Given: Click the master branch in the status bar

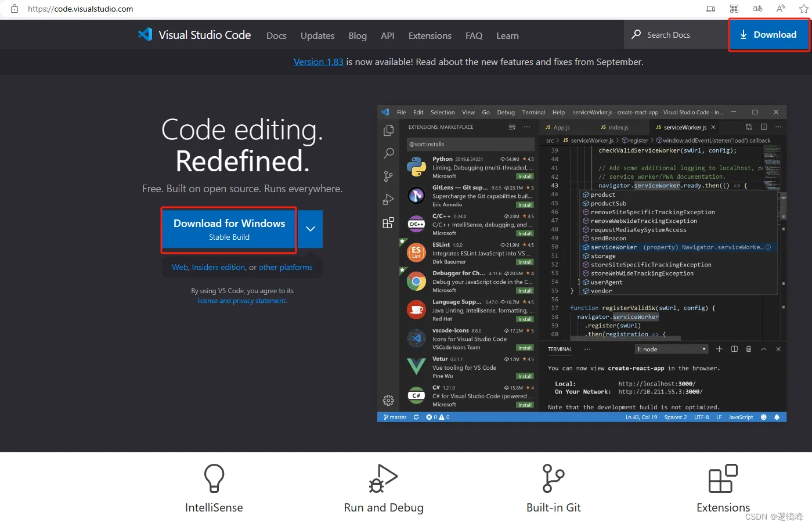Looking at the screenshot, I should coord(395,417).
